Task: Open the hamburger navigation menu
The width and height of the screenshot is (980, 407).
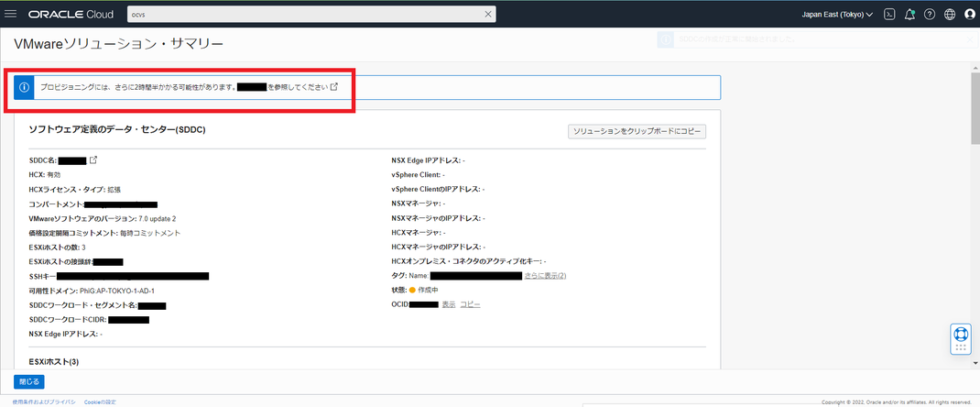Action: pos(11,14)
